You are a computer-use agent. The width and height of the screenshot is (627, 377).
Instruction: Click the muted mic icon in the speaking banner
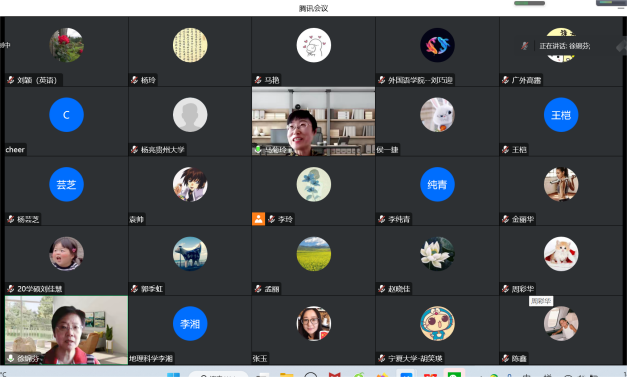click(524, 46)
